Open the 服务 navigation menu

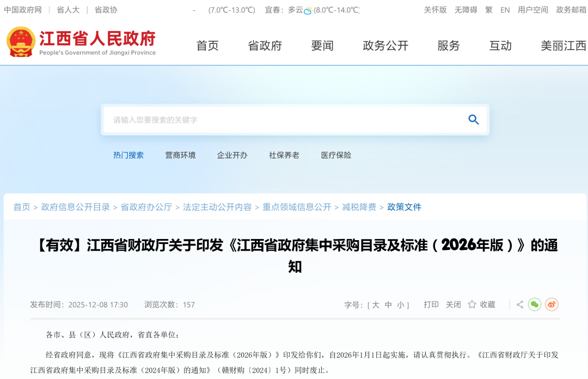point(448,46)
